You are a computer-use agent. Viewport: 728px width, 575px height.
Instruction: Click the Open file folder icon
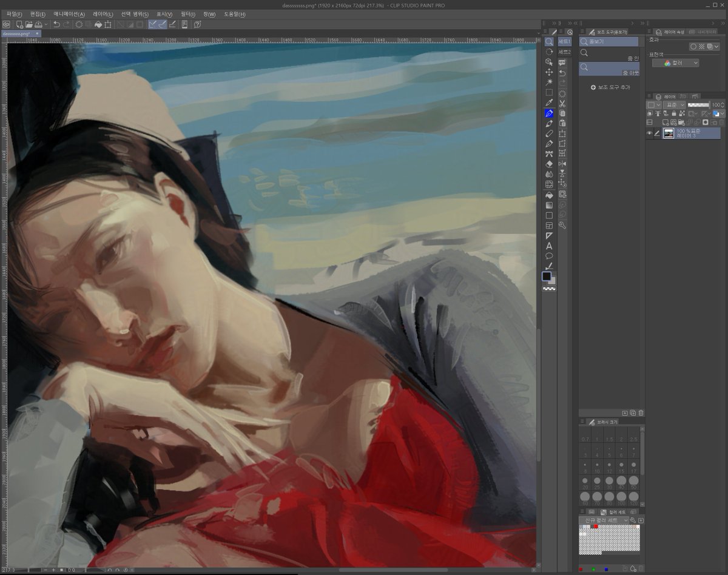click(29, 24)
